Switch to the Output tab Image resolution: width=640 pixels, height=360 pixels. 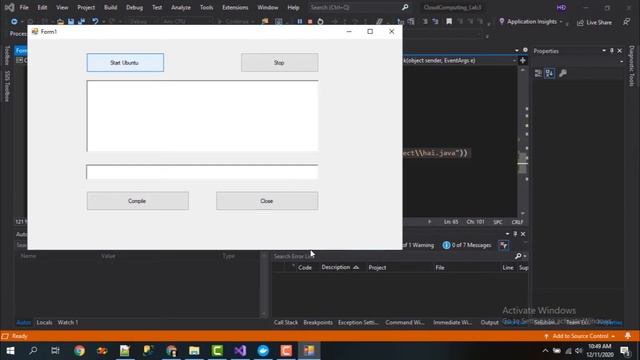pyautogui.click(x=489, y=322)
